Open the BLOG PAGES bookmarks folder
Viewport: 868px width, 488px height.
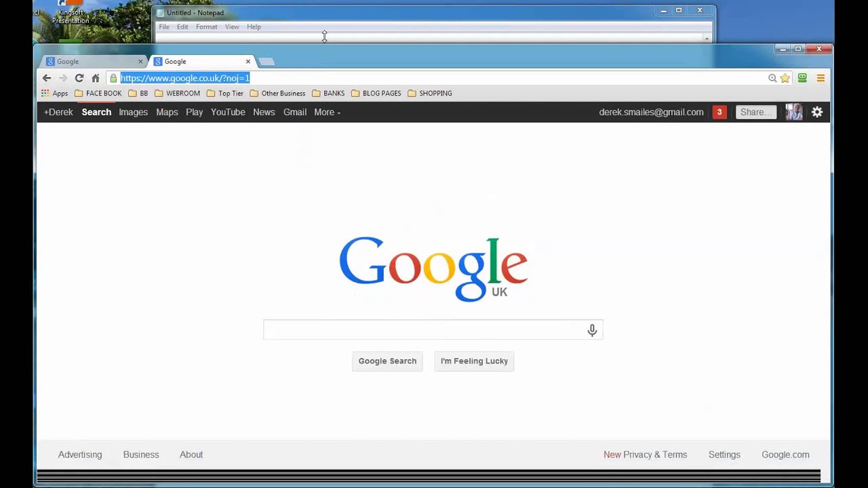coord(376,94)
